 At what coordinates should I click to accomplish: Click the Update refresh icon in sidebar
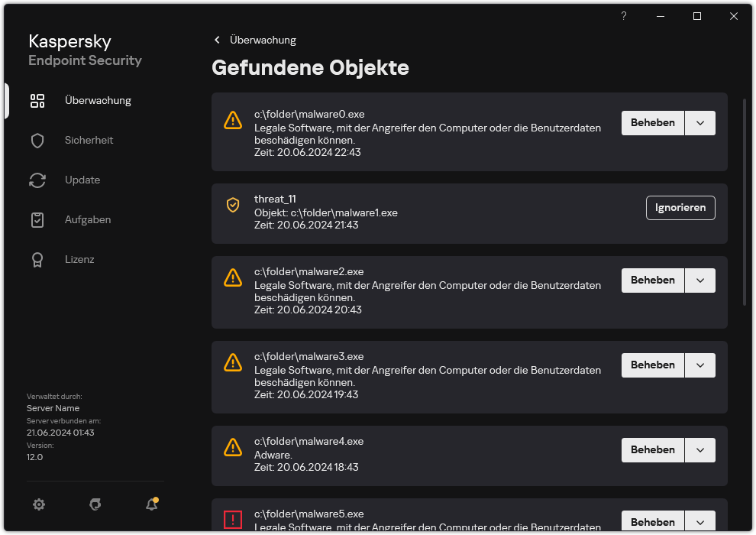[x=37, y=180]
